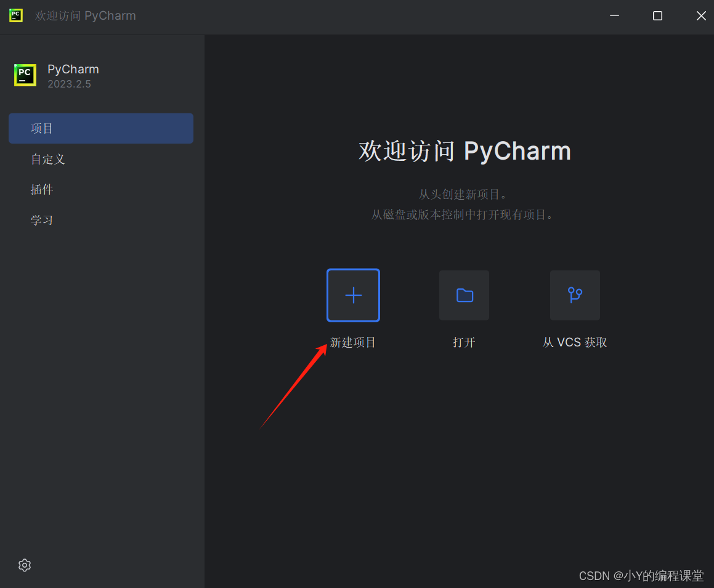
Task: Select the 项目 tab in sidebar
Action: coord(101,128)
